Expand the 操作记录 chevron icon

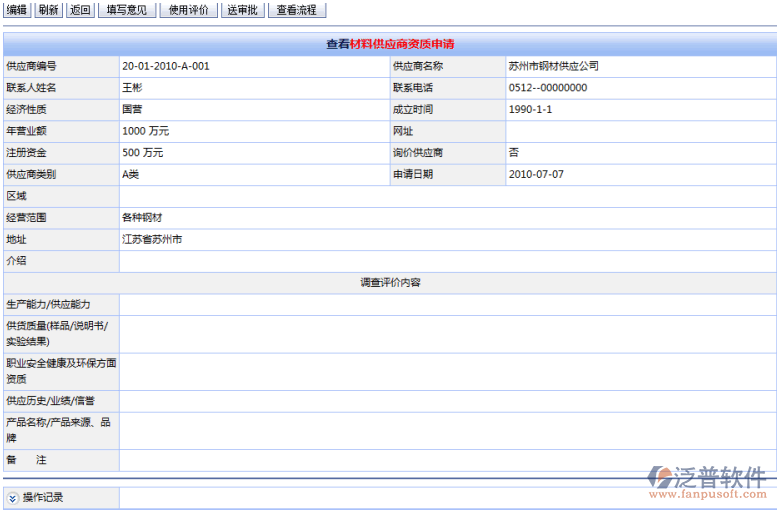pos(11,497)
